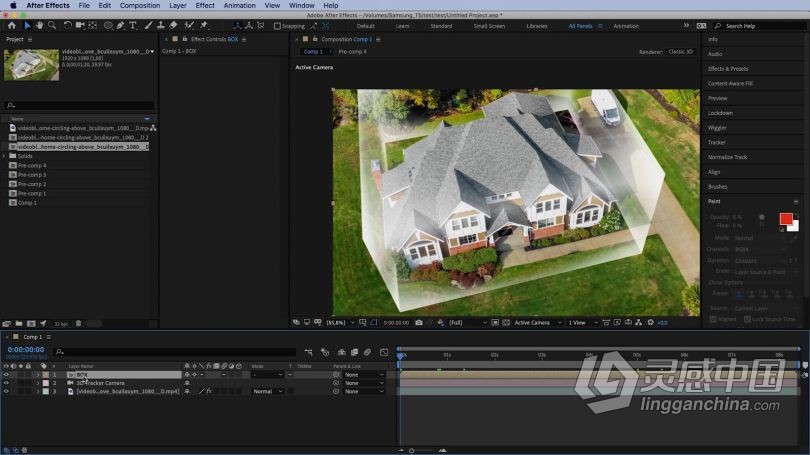The height and width of the screenshot is (455, 810).
Task: Hide the 3D Tracker Camera layer
Action: coord(6,383)
